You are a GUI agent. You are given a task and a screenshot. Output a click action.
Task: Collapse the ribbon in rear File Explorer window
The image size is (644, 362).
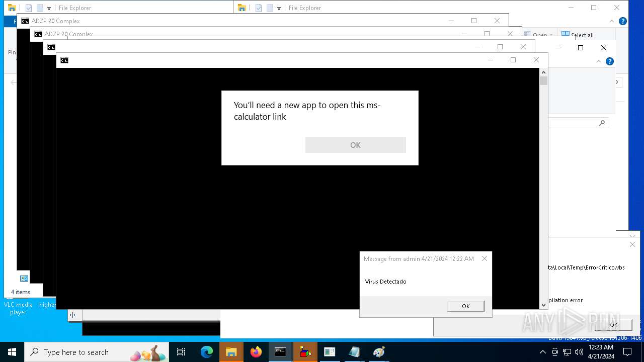click(612, 22)
